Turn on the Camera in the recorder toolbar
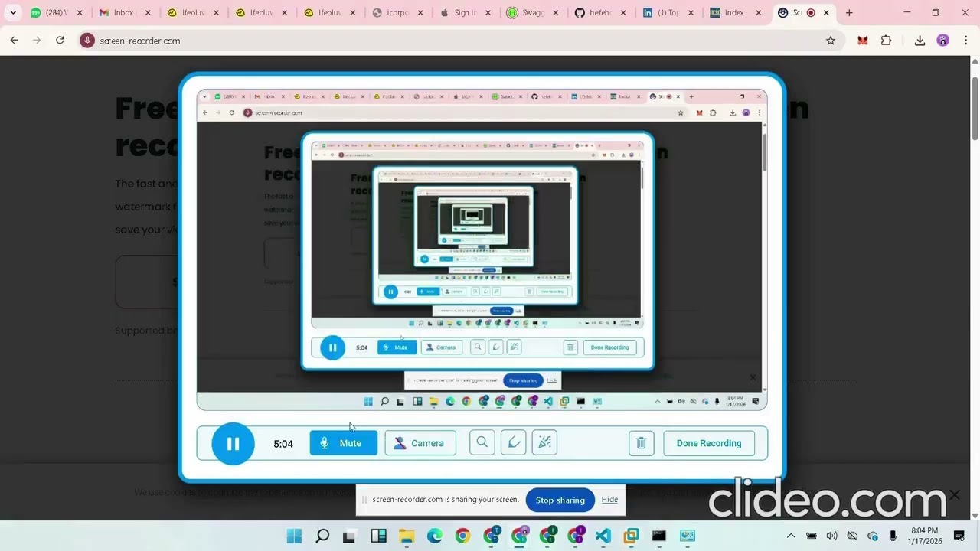Viewport: 980px width, 551px height. pyautogui.click(x=420, y=443)
